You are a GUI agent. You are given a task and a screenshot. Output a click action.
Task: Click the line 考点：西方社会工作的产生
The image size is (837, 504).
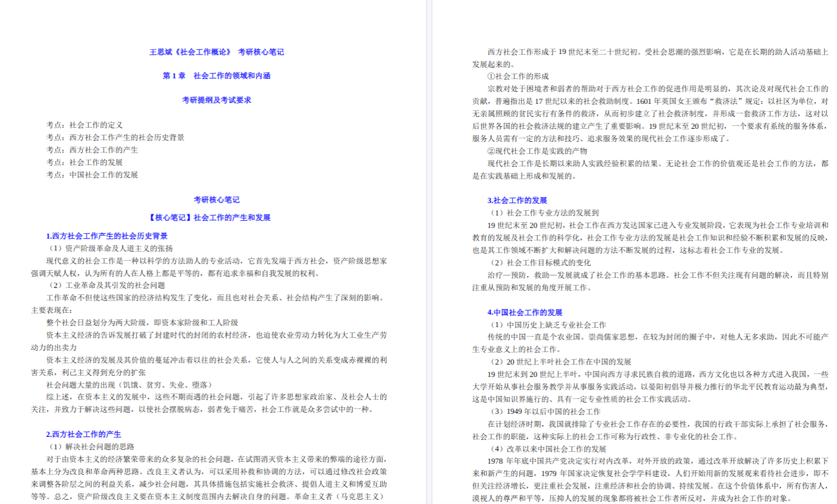tap(92, 150)
